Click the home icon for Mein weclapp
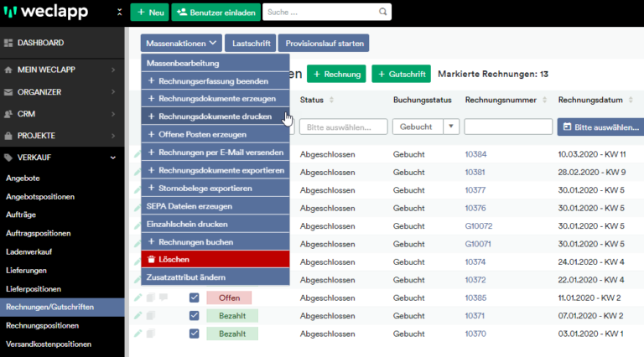The width and height of the screenshot is (644, 357). [8, 70]
